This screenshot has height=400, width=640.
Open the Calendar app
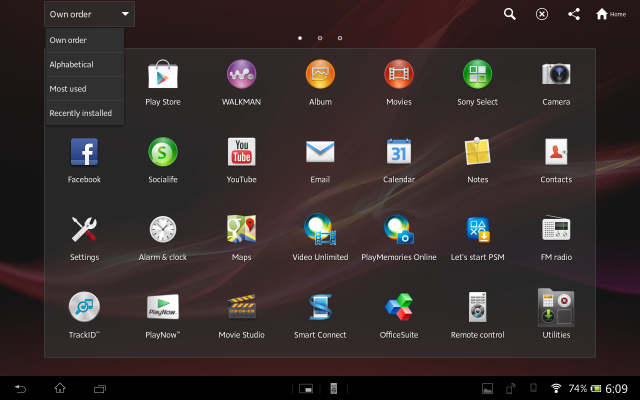[399, 160]
